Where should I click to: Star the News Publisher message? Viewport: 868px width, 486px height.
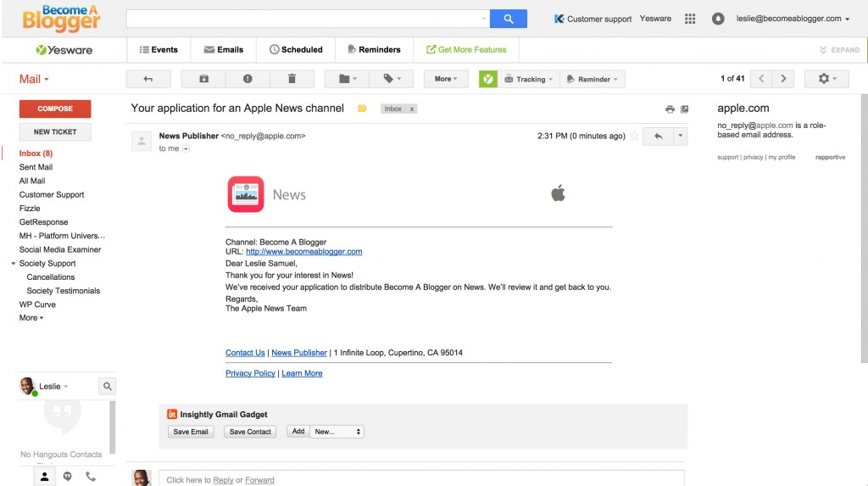[x=634, y=136]
